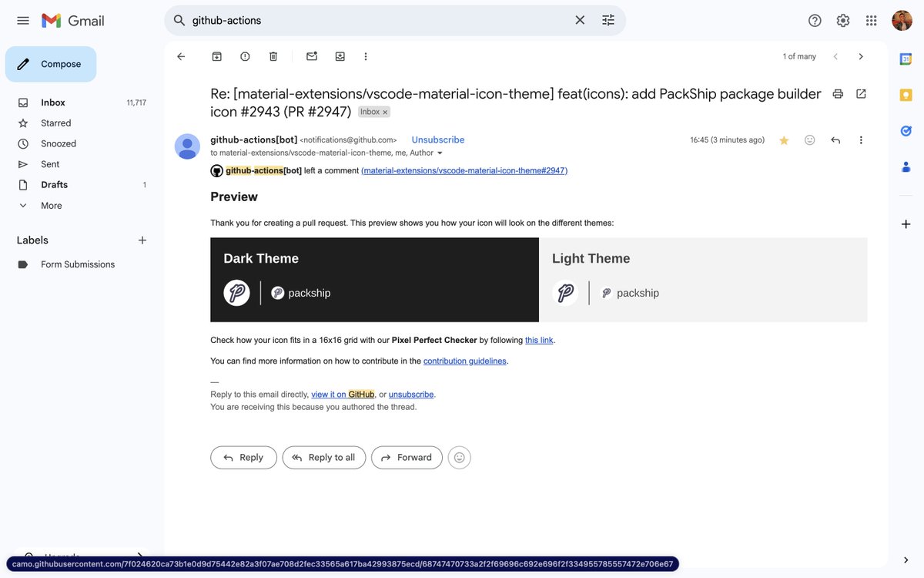
Task: Print all messages in conversation
Action: point(838,94)
